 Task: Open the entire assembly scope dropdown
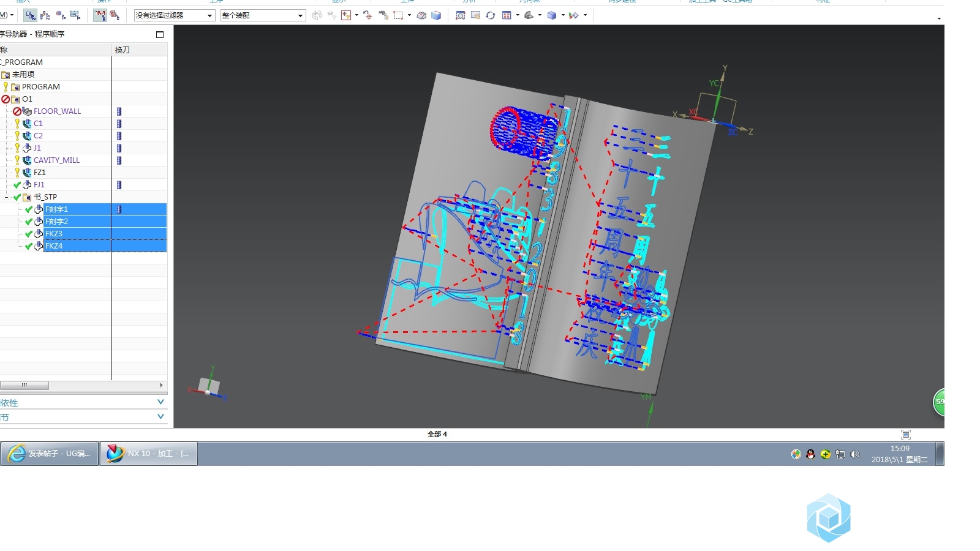point(263,15)
